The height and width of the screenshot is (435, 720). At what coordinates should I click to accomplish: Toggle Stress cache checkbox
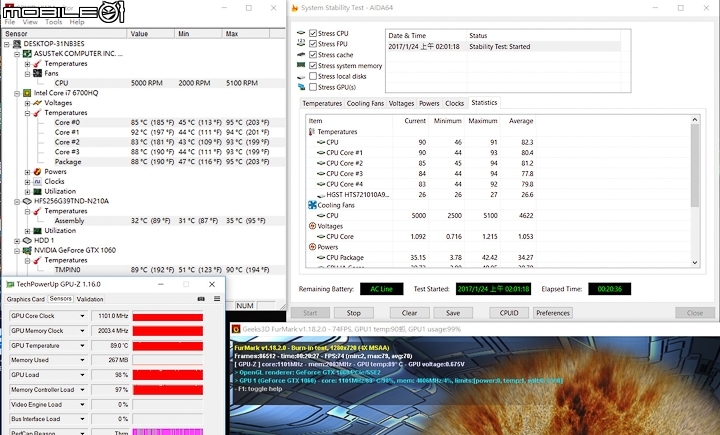tap(313, 55)
